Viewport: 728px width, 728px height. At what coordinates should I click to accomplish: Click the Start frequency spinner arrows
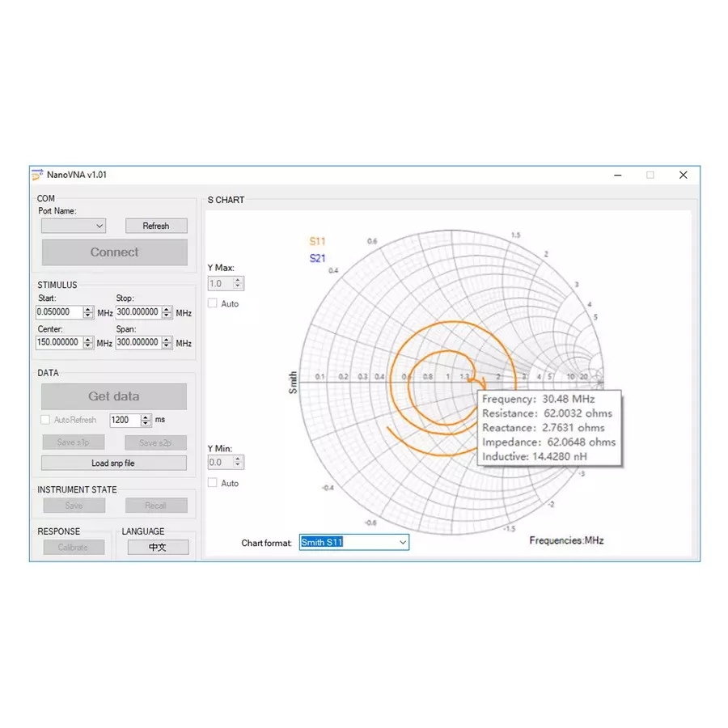tap(88, 312)
